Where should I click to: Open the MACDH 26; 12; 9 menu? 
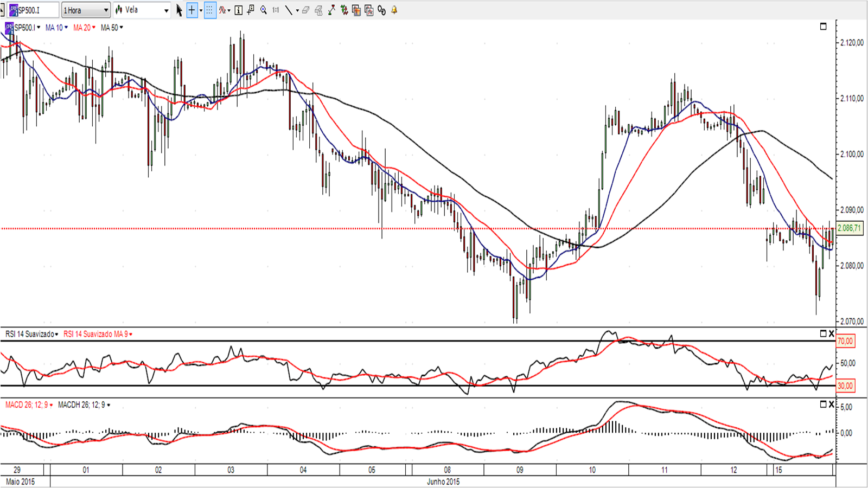[108, 405]
